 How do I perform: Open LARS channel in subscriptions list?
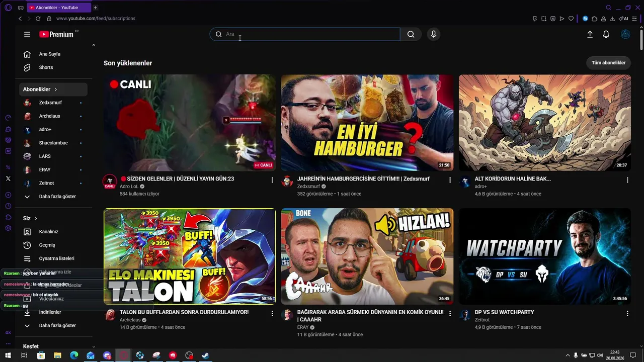pos(53,156)
